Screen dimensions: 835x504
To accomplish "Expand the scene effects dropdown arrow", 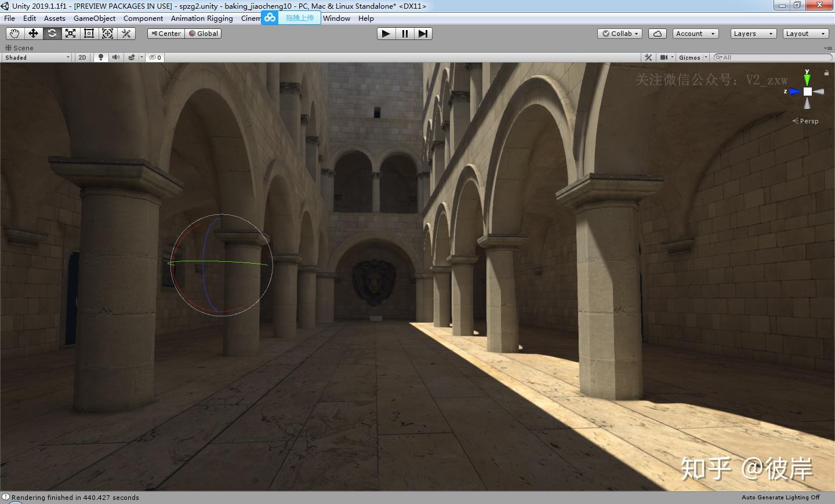I will click(141, 57).
